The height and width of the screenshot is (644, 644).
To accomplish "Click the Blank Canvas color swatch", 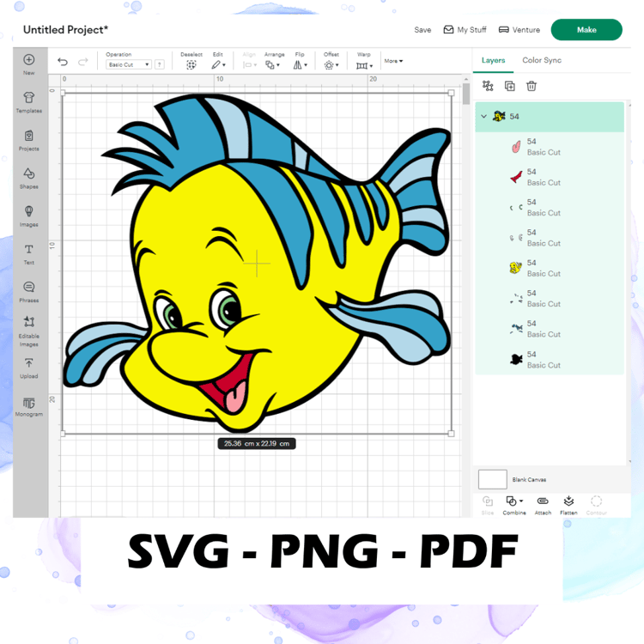I will tap(493, 479).
